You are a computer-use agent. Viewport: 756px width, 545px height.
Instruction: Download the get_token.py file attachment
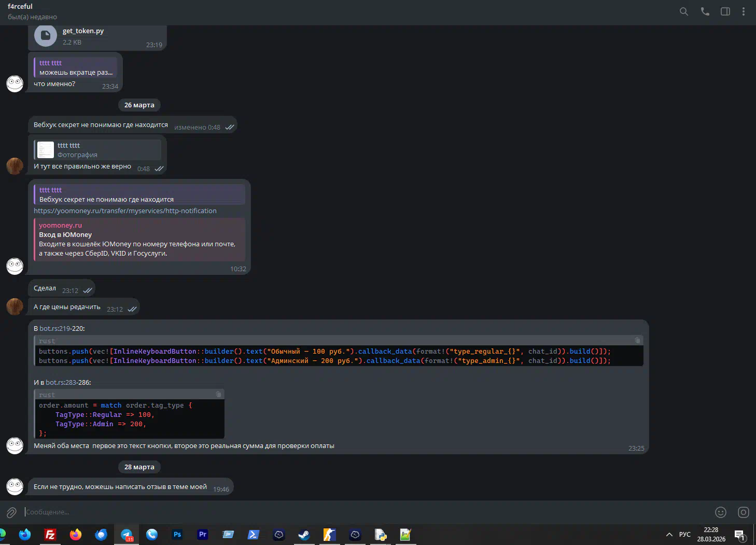point(46,35)
